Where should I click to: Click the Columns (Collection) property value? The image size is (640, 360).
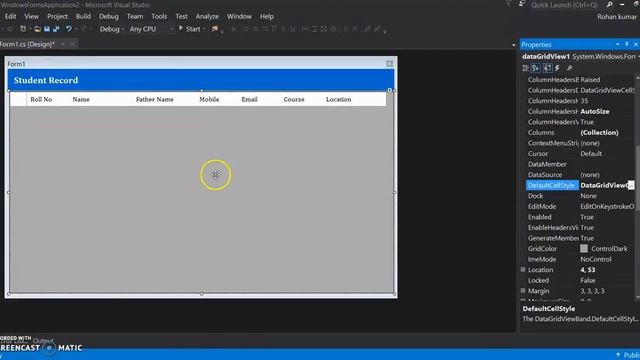tap(599, 133)
